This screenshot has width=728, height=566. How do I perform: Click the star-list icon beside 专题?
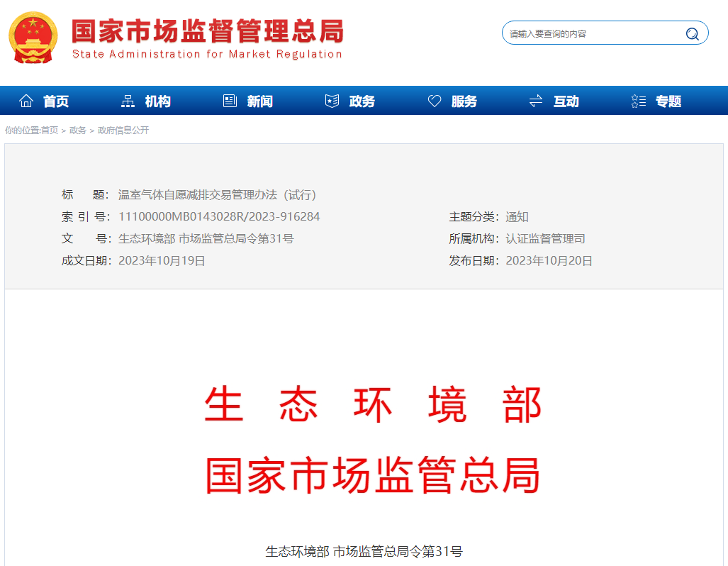[639, 101]
